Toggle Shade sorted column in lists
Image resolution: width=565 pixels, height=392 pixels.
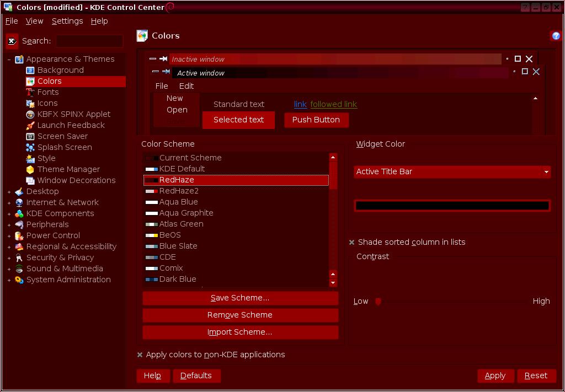352,242
